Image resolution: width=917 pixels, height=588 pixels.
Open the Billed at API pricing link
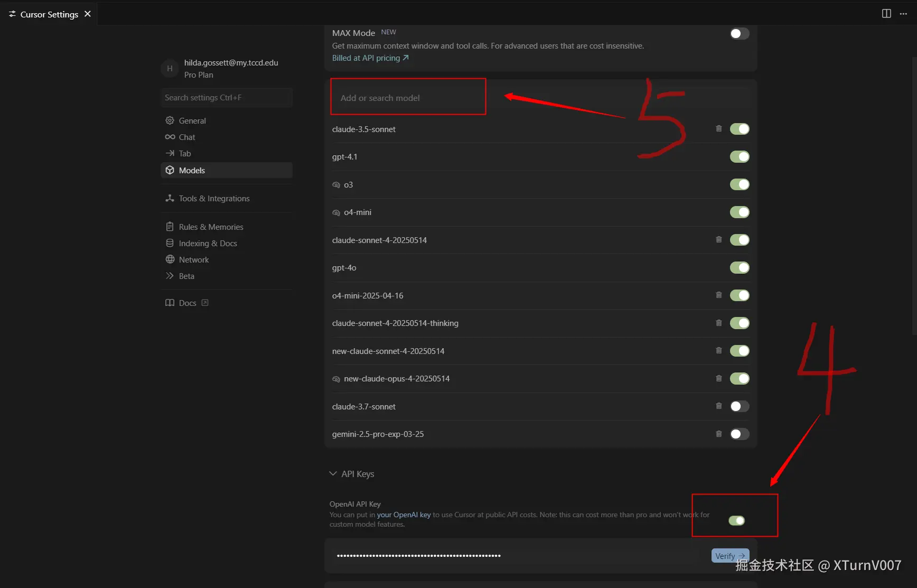[x=370, y=58]
